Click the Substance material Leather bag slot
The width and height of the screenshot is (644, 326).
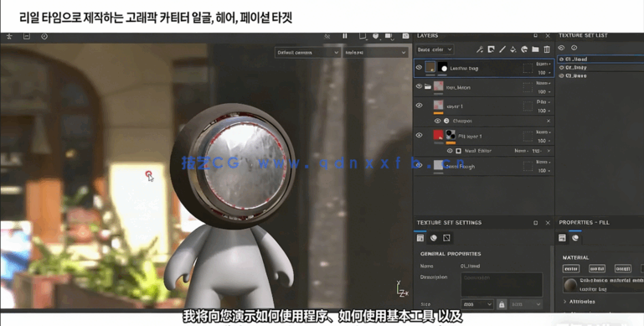603,284
